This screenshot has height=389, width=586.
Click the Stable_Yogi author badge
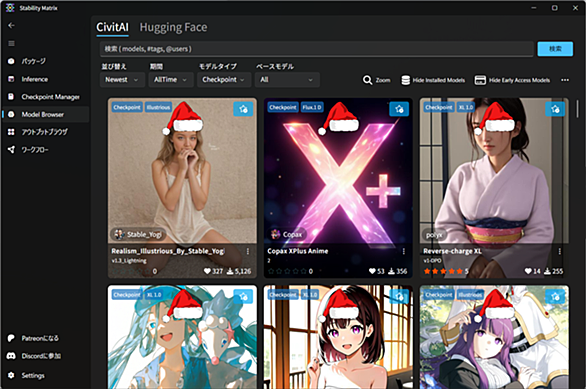(139, 234)
